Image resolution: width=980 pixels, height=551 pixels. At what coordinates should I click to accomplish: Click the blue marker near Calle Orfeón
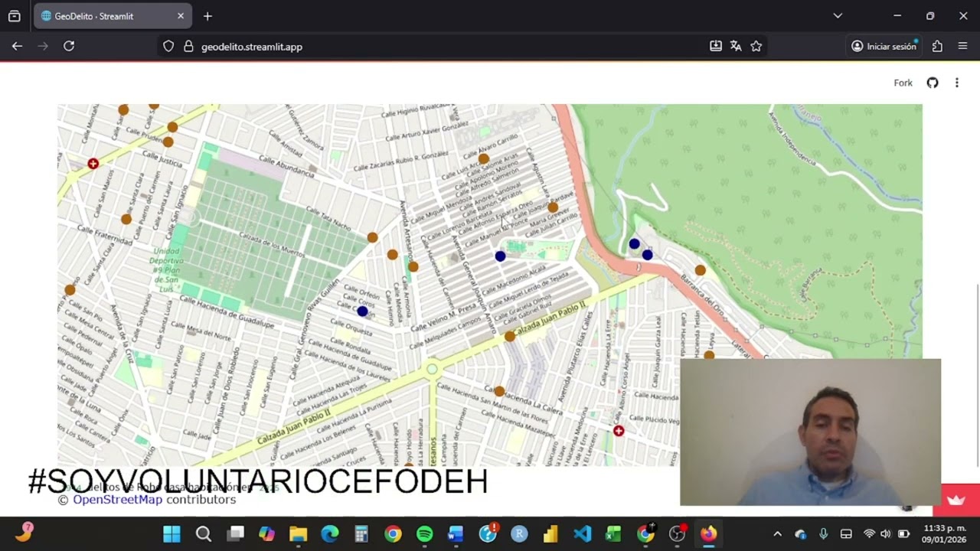[362, 311]
